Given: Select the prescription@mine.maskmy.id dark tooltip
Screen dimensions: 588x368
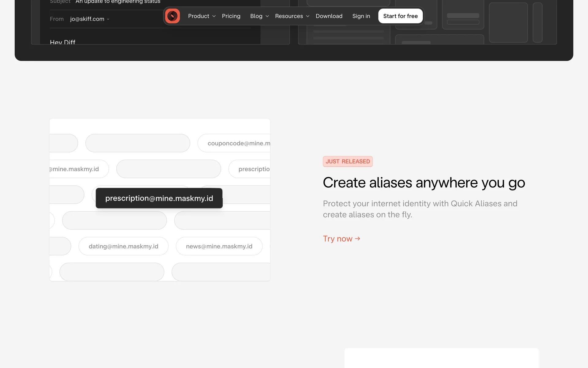Looking at the screenshot, I should pyautogui.click(x=159, y=198).
